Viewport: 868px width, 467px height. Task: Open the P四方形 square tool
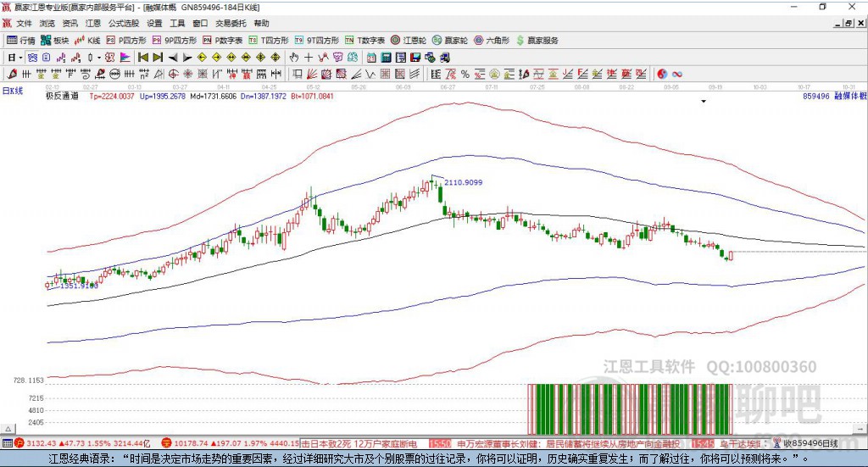(126, 41)
